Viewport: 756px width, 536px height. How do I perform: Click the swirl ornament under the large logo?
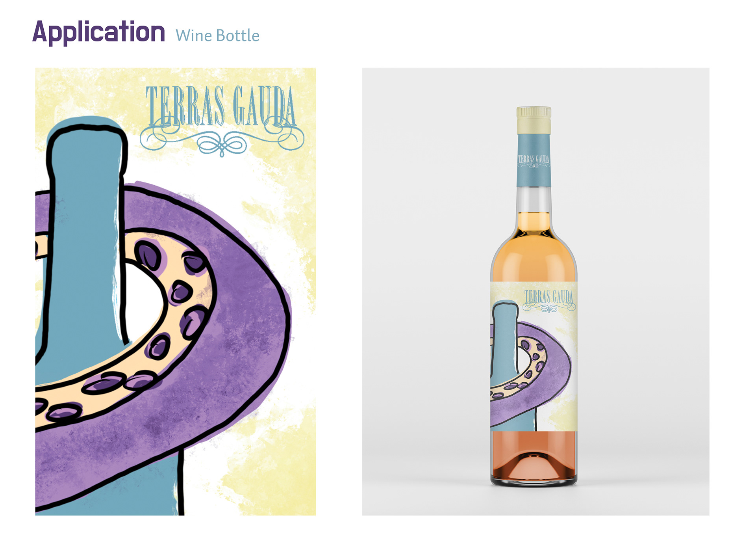pyautogui.click(x=222, y=141)
